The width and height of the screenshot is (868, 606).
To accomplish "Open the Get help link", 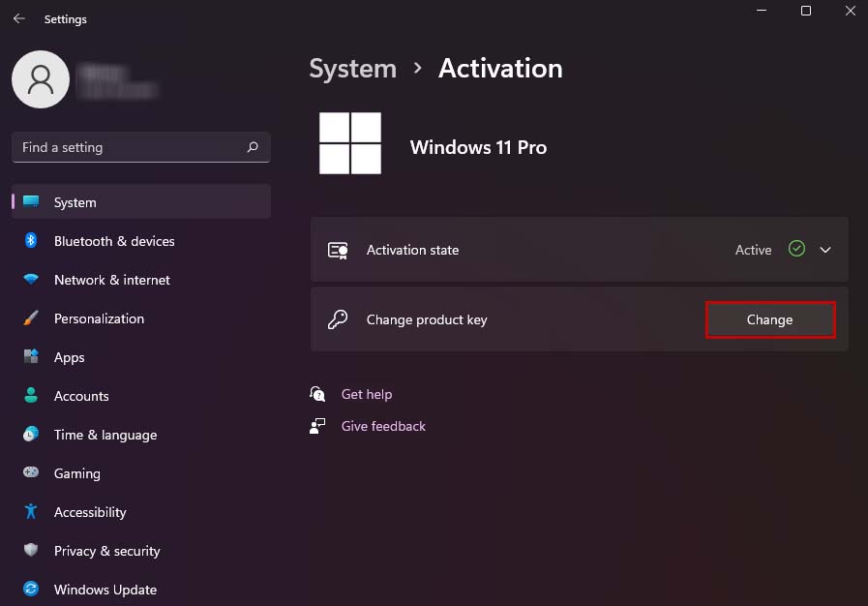I will click(x=367, y=394).
